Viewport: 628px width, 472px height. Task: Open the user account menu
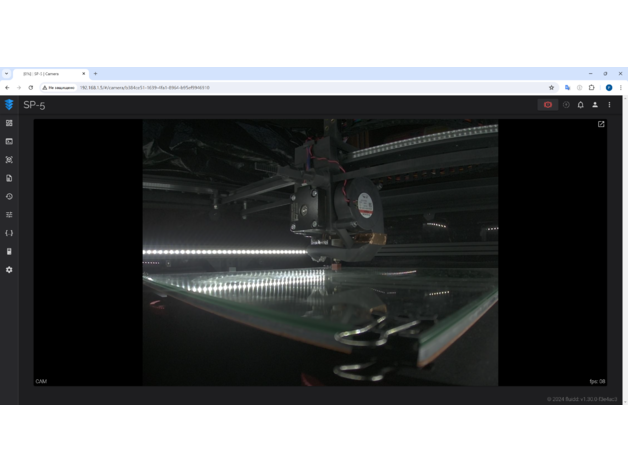point(595,105)
